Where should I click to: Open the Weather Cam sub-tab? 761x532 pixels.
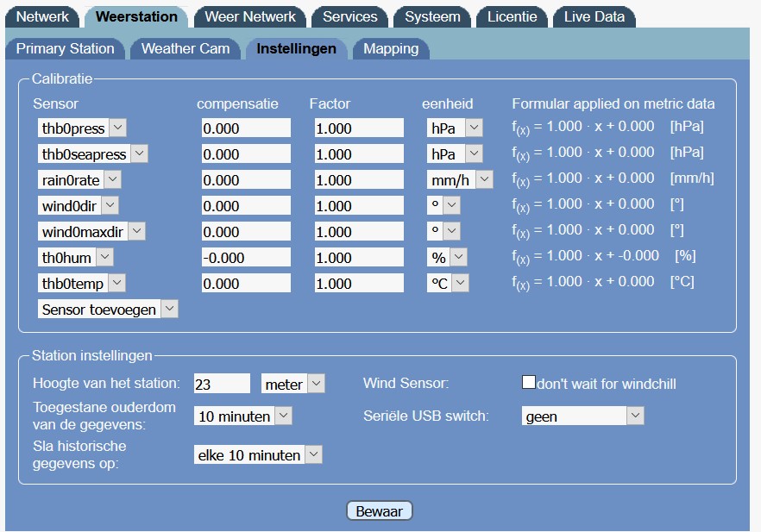[185, 48]
